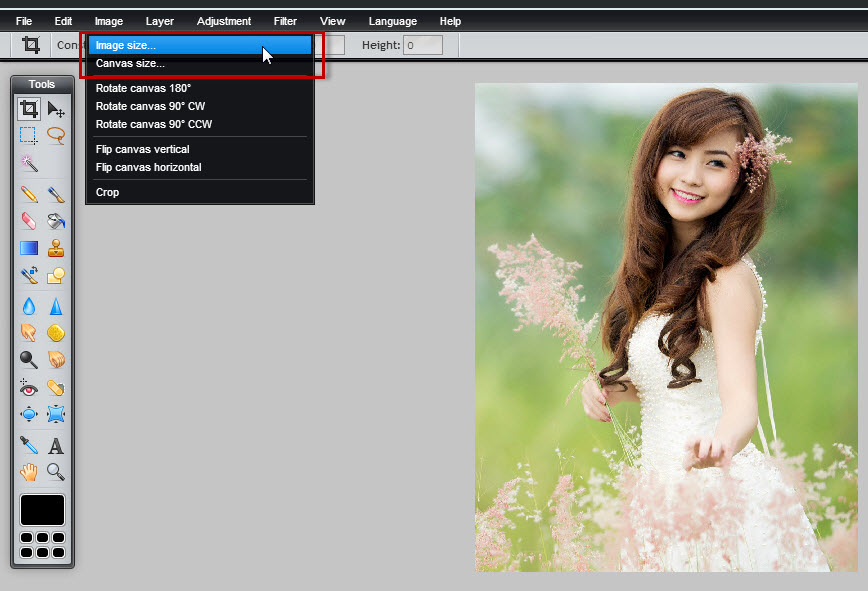Select the Smudge finger tool
This screenshot has width=868, height=591.
(29, 333)
